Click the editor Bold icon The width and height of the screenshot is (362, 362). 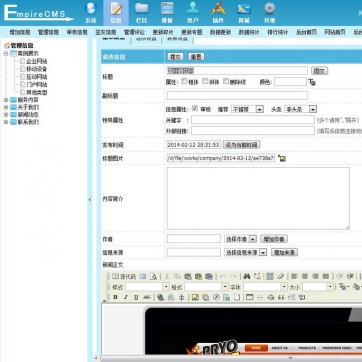pos(115,297)
